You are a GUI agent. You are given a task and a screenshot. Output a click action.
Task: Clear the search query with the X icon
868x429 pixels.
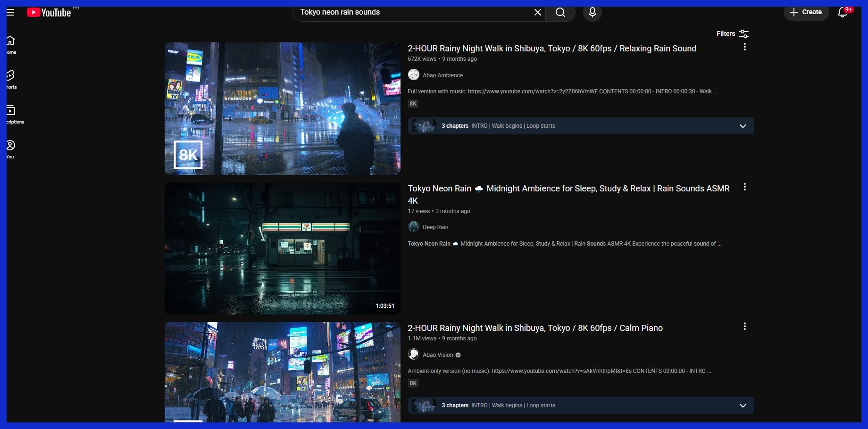coord(537,13)
